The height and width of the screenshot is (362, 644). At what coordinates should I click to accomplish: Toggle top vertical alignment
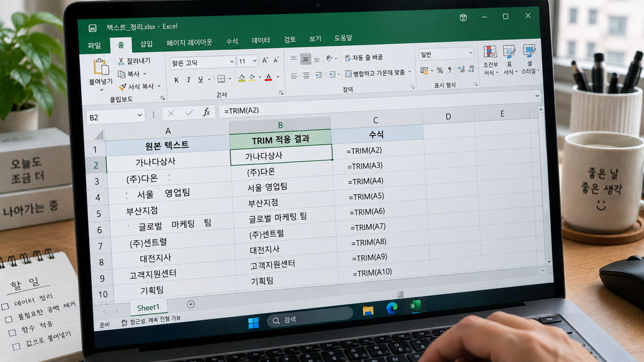click(293, 58)
